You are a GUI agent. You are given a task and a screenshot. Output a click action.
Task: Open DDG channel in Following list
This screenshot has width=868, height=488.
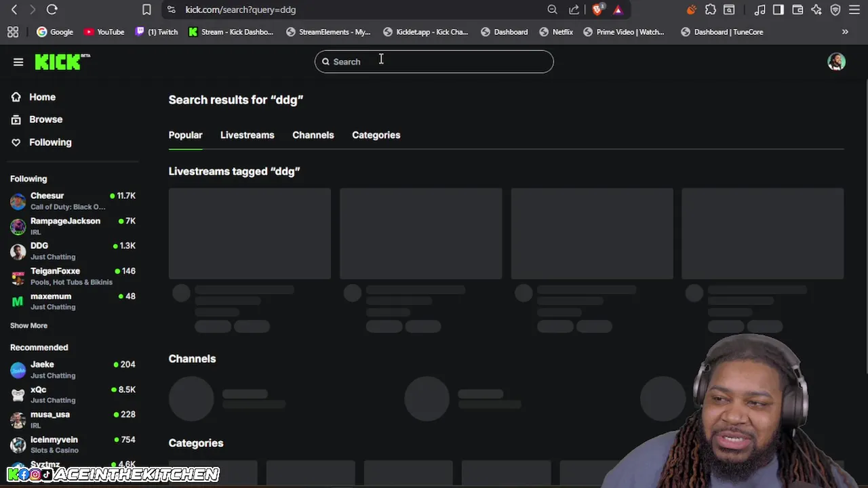[x=73, y=251]
